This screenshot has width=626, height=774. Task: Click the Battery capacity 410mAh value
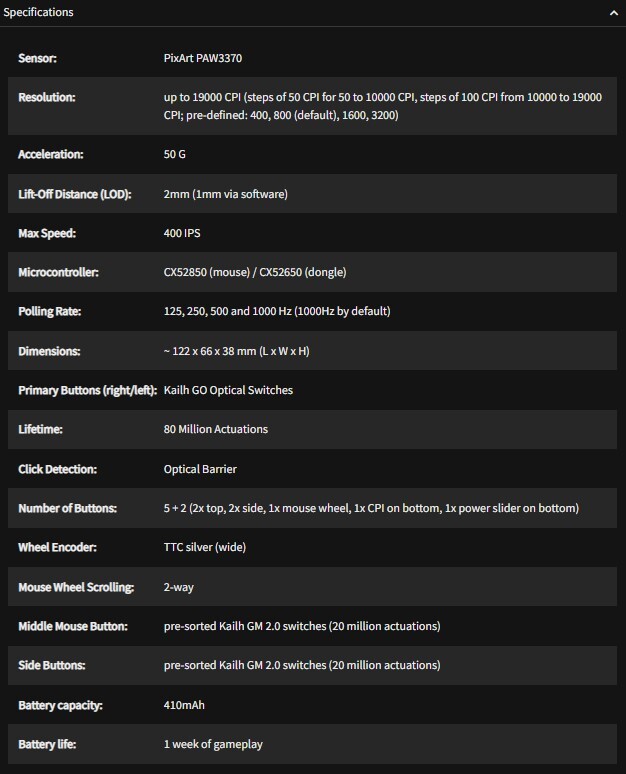[184, 705]
